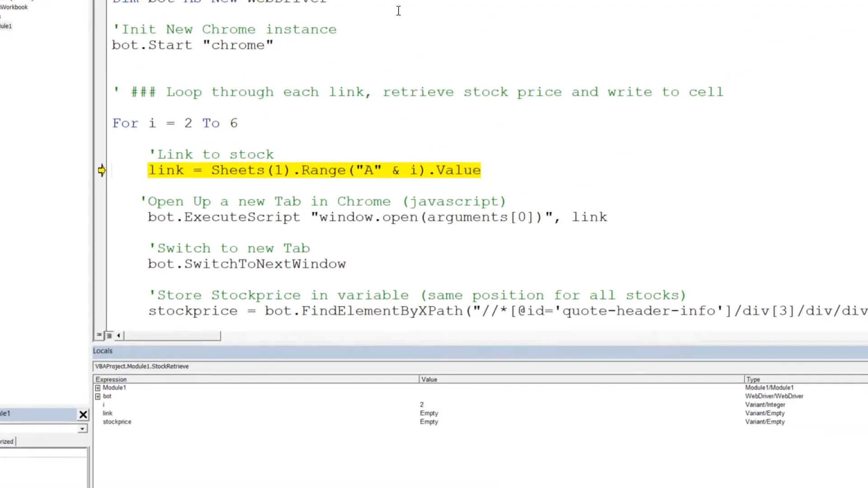This screenshot has height=488, width=868.
Task: Select the Procedure View icon
Action: (x=99, y=335)
